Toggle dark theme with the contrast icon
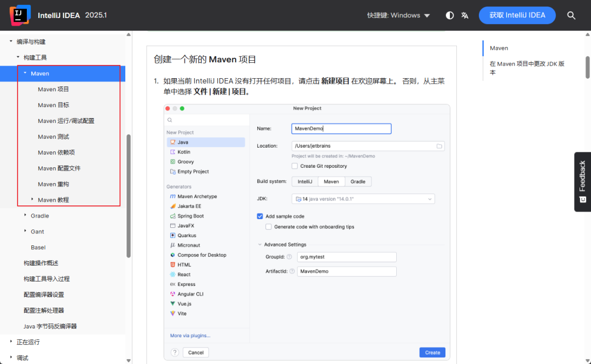The width and height of the screenshot is (591, 364). (x=450, y=15)
